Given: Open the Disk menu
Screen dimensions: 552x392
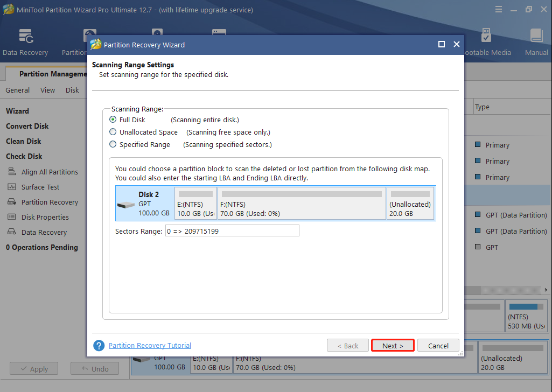Looking at the screenshot, I should pyautogui.click(x=72, y=90).
